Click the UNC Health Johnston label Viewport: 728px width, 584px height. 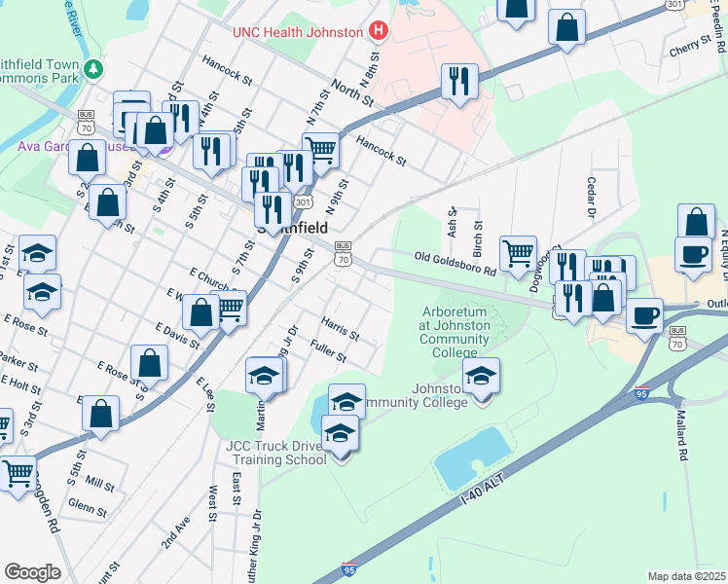coord(298,32)
